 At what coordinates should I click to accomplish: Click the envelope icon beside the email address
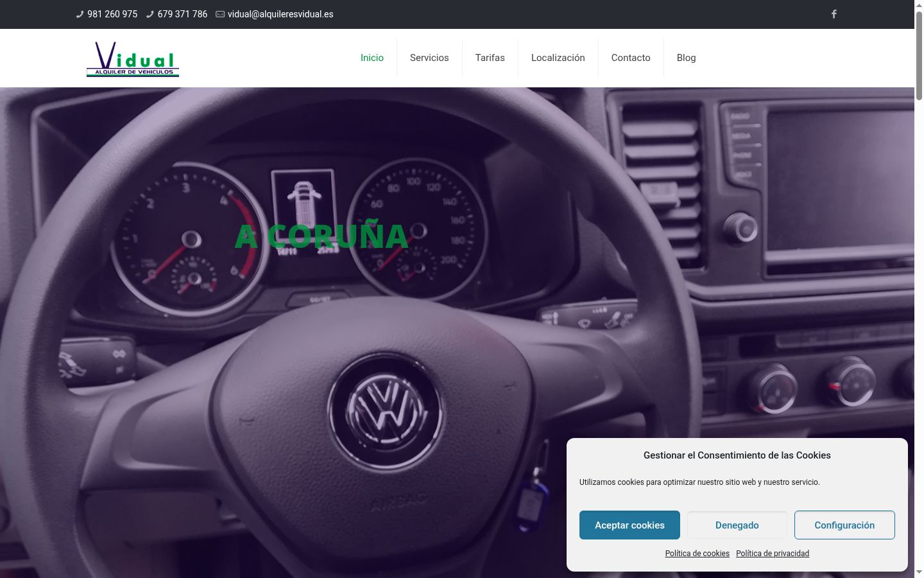tap(220, 14)
